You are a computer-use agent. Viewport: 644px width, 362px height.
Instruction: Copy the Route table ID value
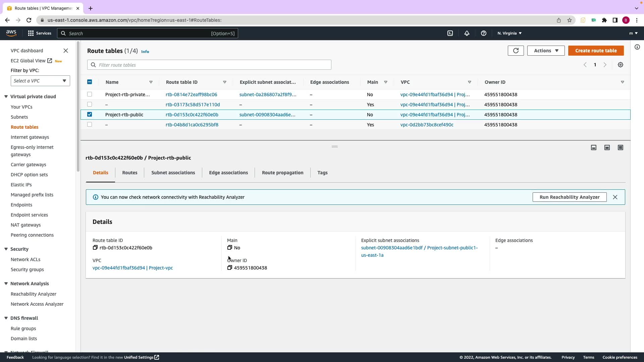click(95, 248)
